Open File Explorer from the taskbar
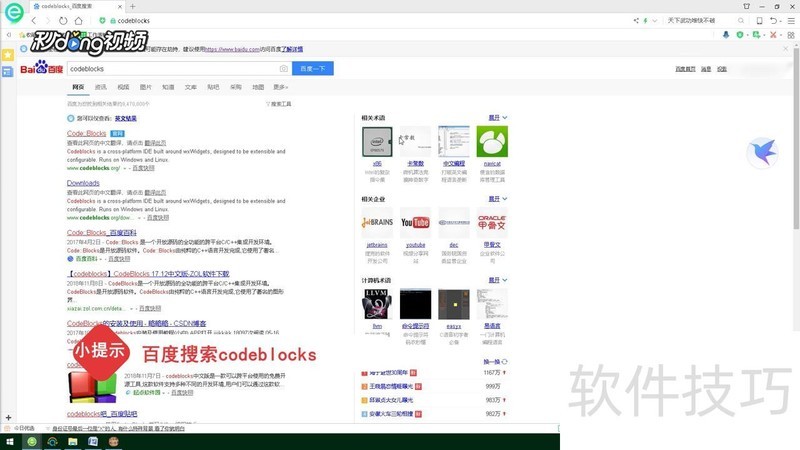The image size is (800, 450). click(72, 442)
